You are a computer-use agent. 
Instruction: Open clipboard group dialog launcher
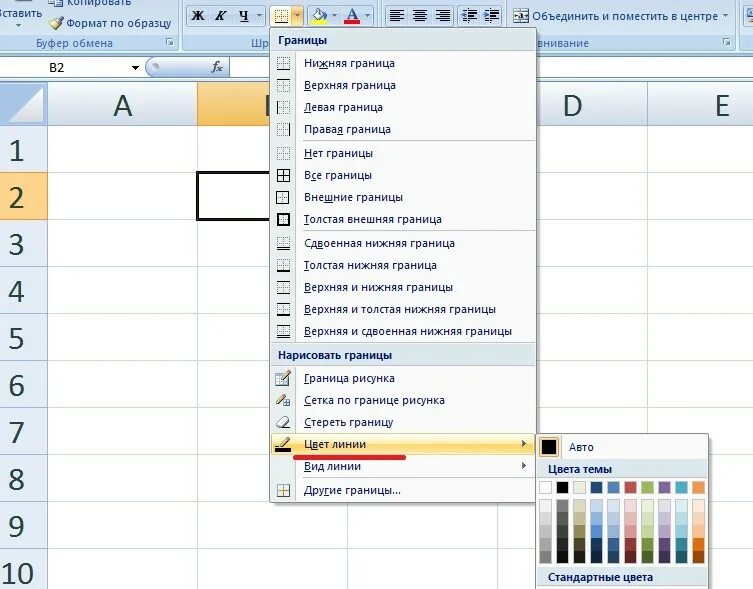pyautogui.click(x=170, y=43)
